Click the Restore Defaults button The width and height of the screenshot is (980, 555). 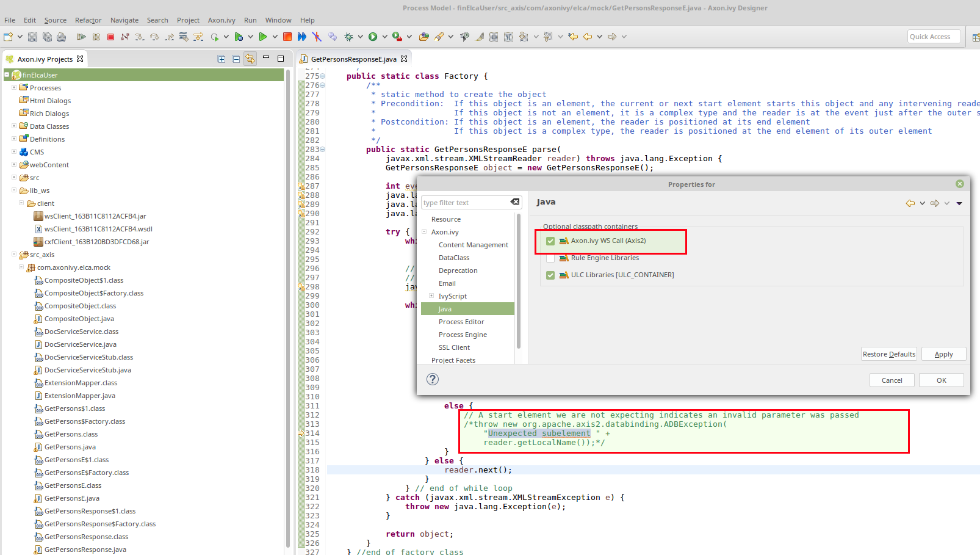click(x=889, y=354)
